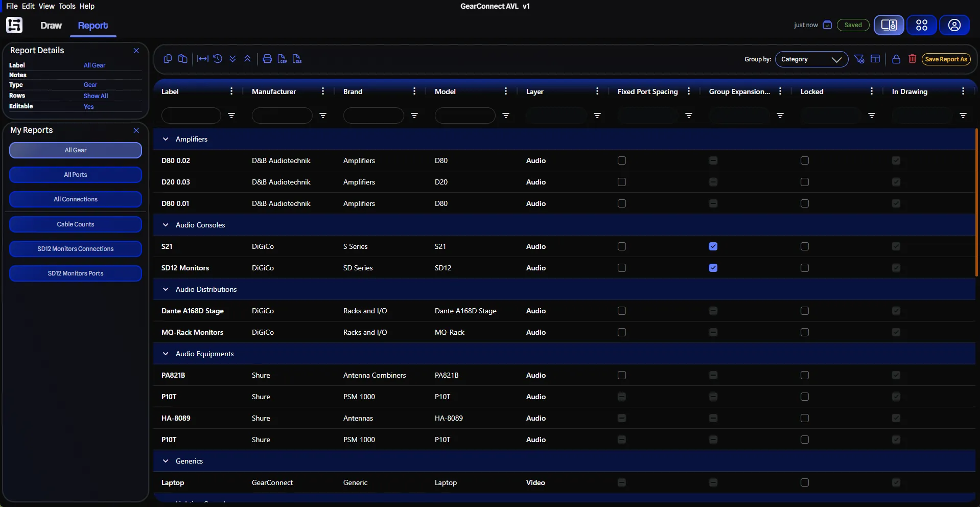Image resolution: width=980 pixels, height=507 pixels.
Task: Click the Print icon
Action: point(267,59)
